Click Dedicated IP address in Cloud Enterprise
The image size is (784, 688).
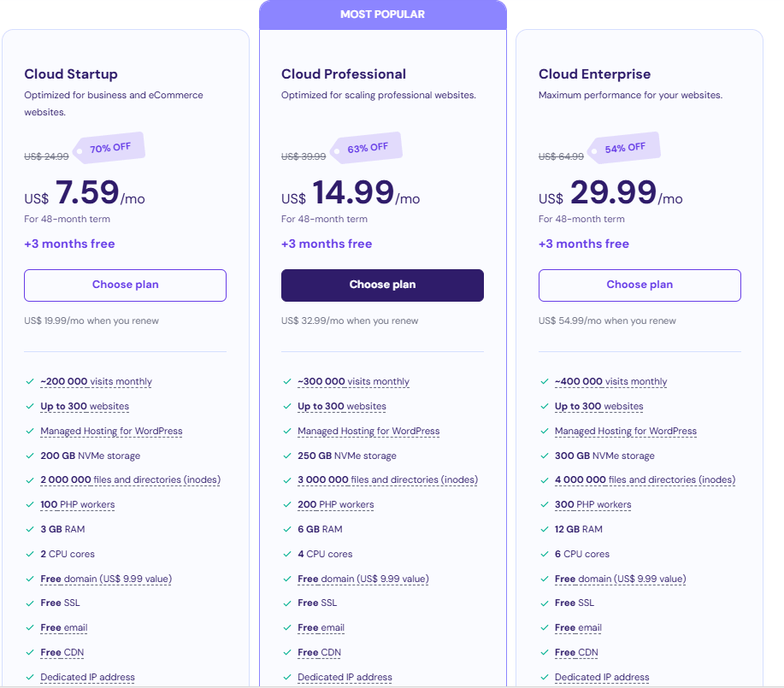pos(602,678)
